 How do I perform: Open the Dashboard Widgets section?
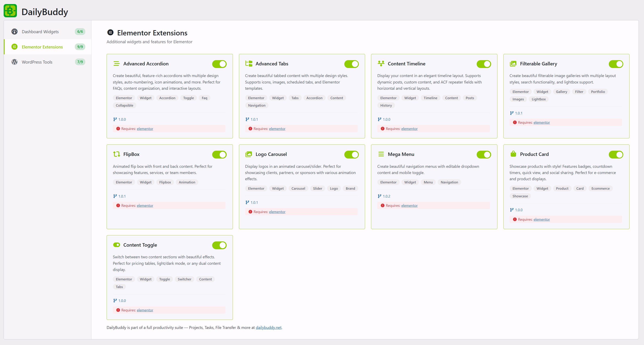pyautogui.click(x=40, y=32)
